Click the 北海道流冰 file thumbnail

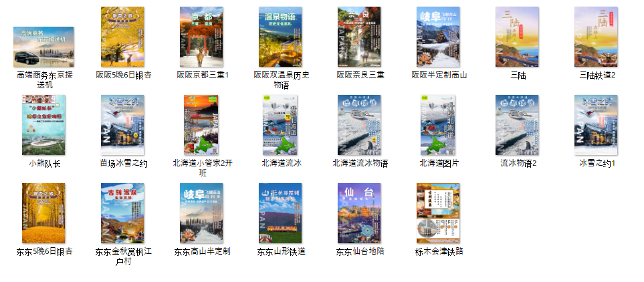[x=280, y=125]
